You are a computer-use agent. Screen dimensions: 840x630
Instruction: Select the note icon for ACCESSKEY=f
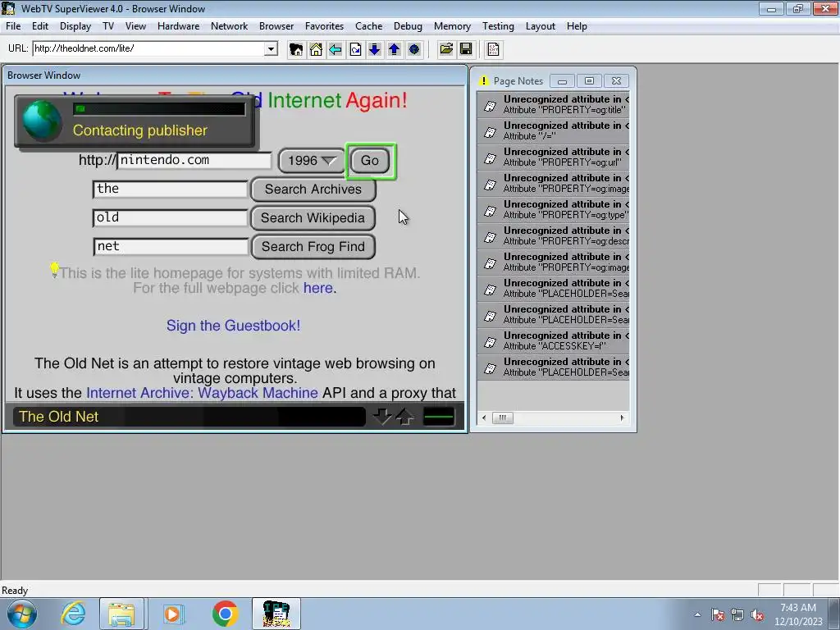tap(491, 341)
